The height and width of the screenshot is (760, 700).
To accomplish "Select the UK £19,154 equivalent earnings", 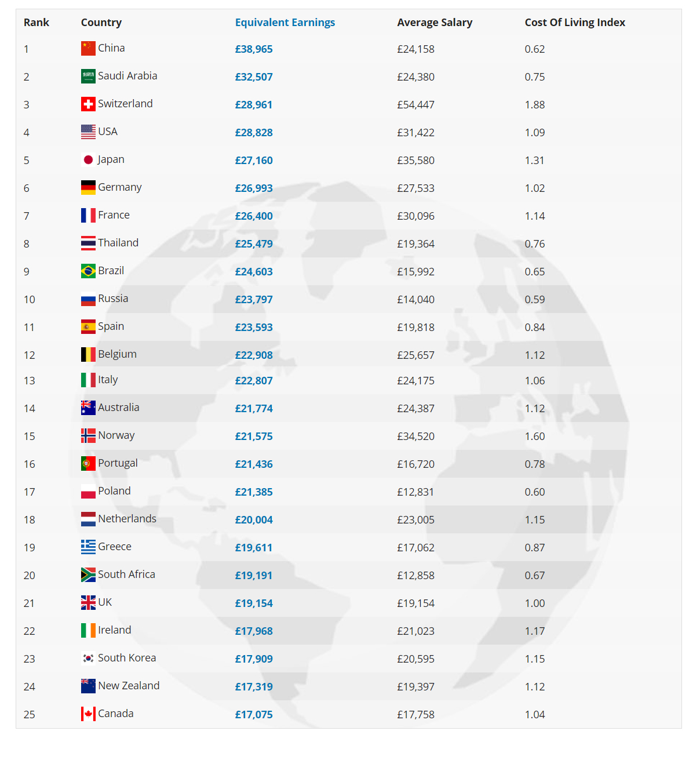I will pos(254,603).
